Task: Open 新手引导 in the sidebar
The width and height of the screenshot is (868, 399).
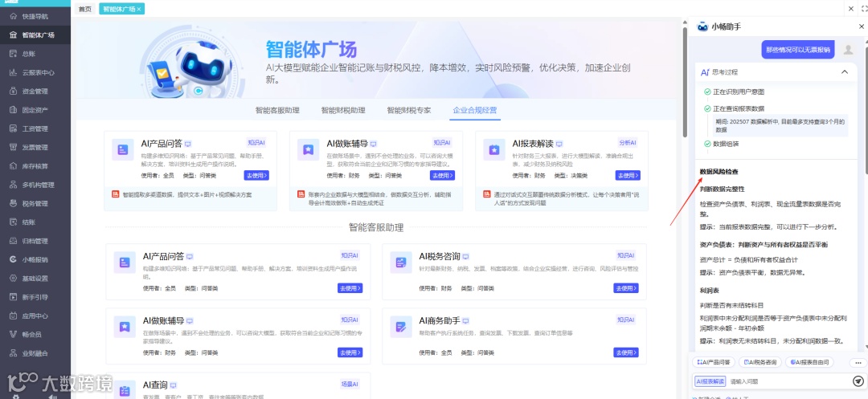Action: [x=35, y=297]
